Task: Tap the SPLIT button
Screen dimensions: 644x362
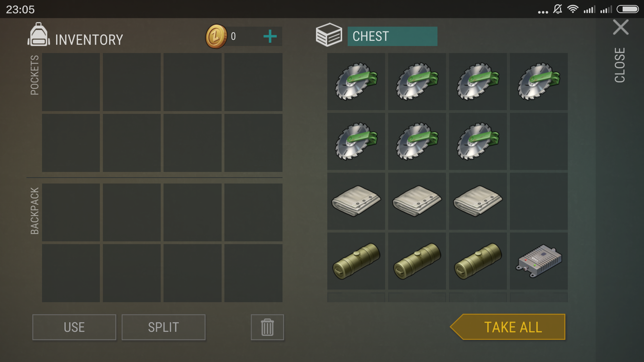Action: pos(164,327)
